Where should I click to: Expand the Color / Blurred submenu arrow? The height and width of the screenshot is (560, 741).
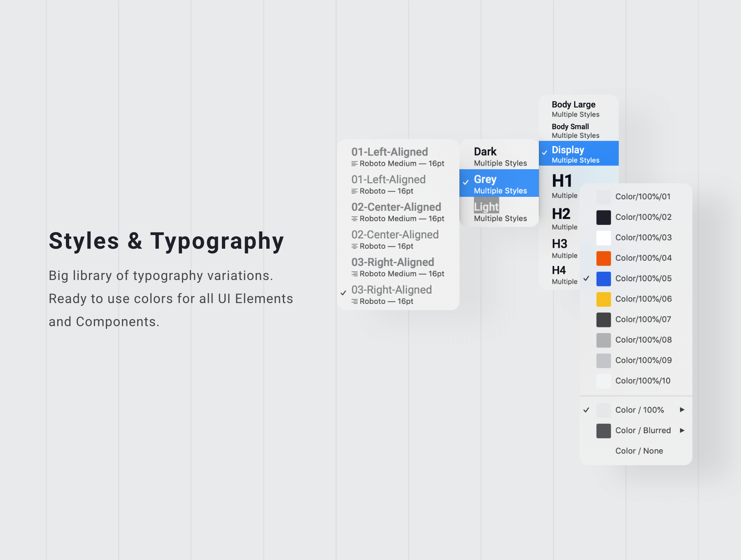pos(682,430)
